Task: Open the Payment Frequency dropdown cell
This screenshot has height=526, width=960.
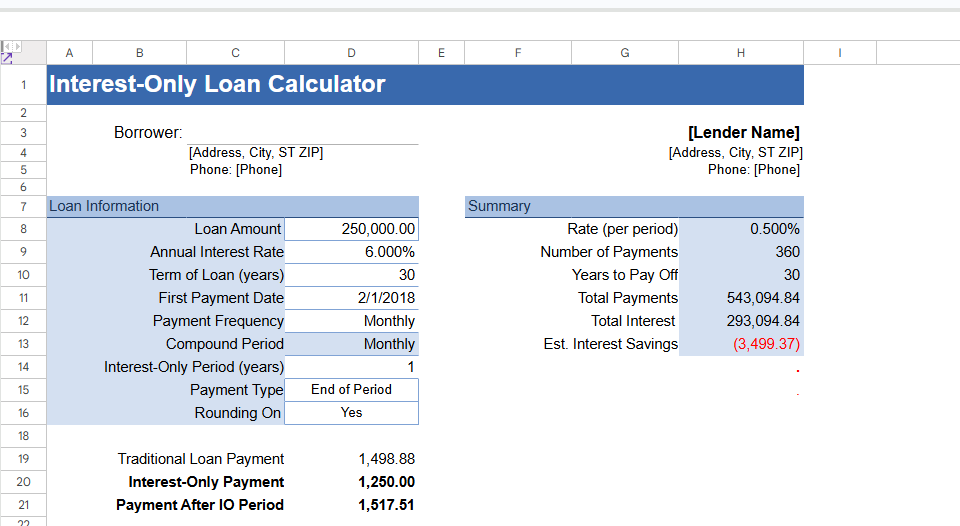Action: click(x=351, y=321)
